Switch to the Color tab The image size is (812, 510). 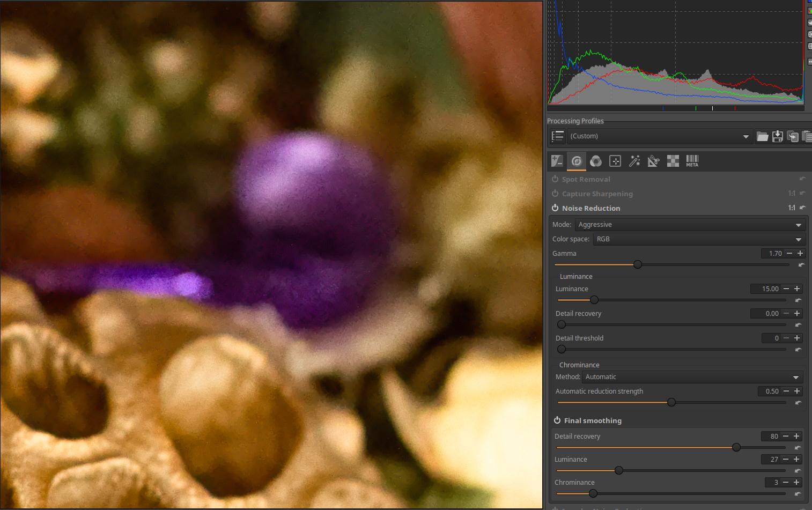coord(596,161)
